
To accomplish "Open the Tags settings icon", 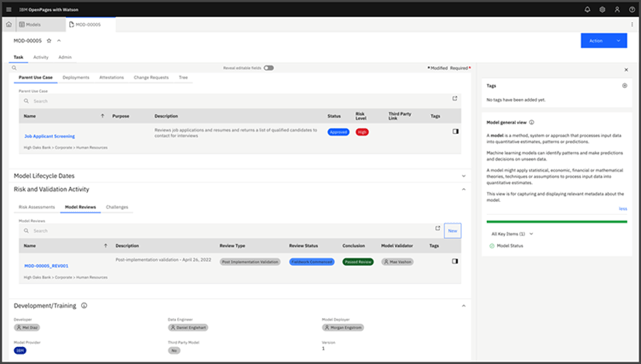I will point(624,85).
